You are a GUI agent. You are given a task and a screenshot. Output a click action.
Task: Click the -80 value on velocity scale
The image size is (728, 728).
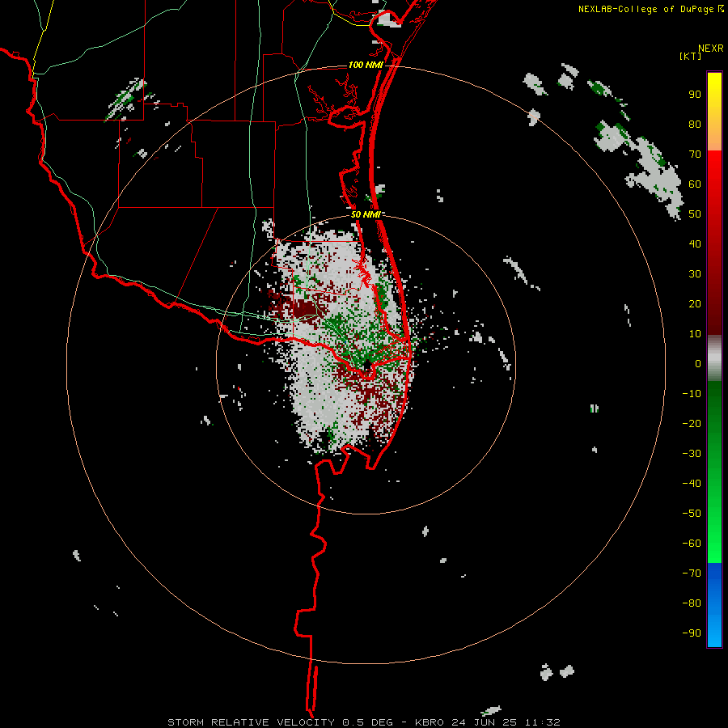point(692,603)
